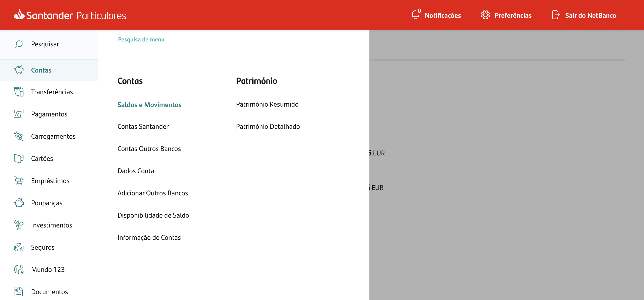Image resolution: width=644 pixels, height=300 pixels.
Task: Select the Seguros hands-heart icon
Action: [19, 247]
